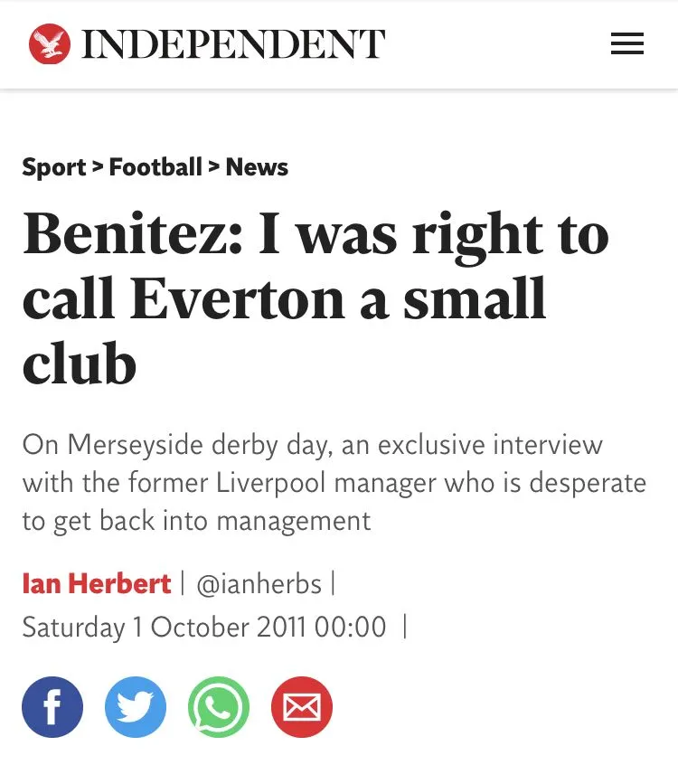The width and height of the screenshot is (678, 784).
Task: Click the Independent red eagle logo
Action: pos(49,44)
